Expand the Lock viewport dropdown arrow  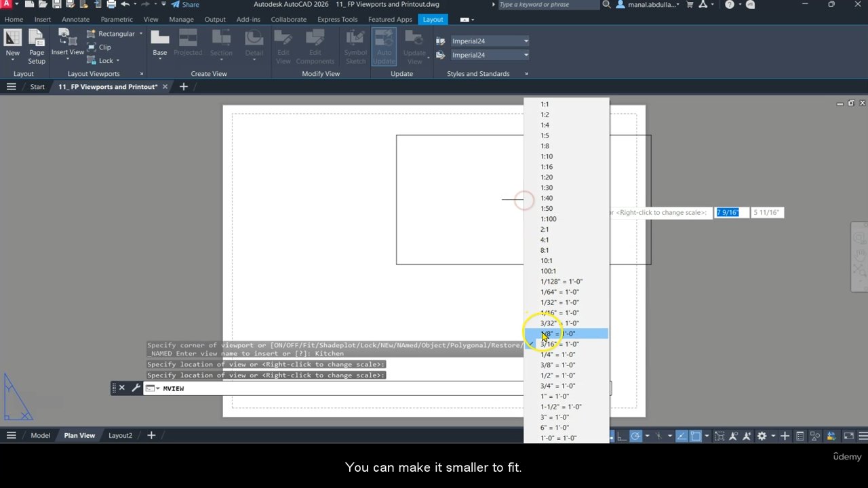(x=118, y=61)
